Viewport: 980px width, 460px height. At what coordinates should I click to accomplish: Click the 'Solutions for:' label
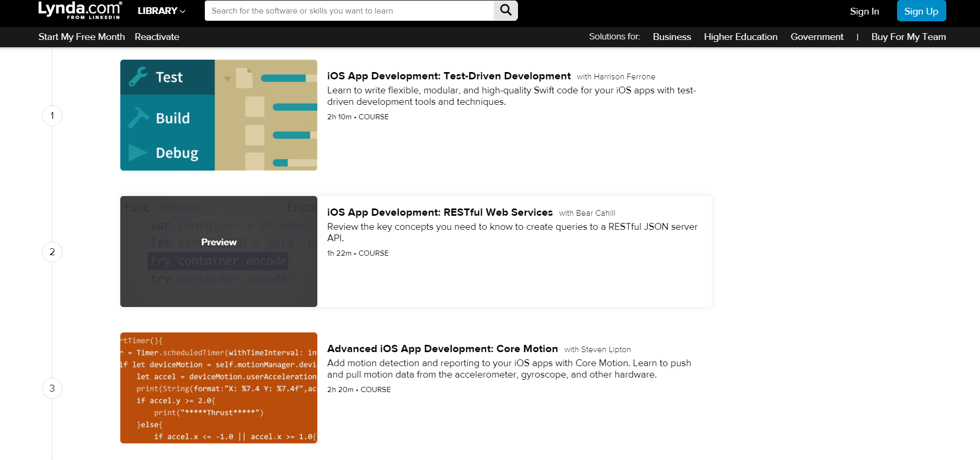[x=614, y=36]
